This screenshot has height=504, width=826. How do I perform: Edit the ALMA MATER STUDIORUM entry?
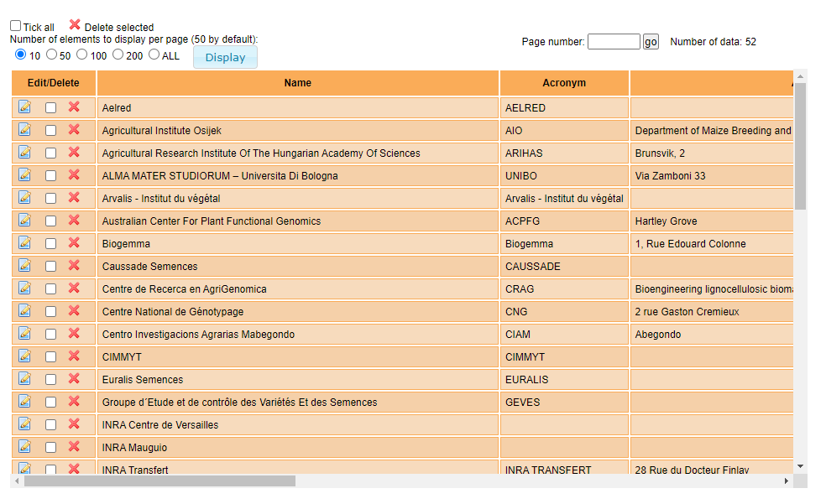pos(24,174)
